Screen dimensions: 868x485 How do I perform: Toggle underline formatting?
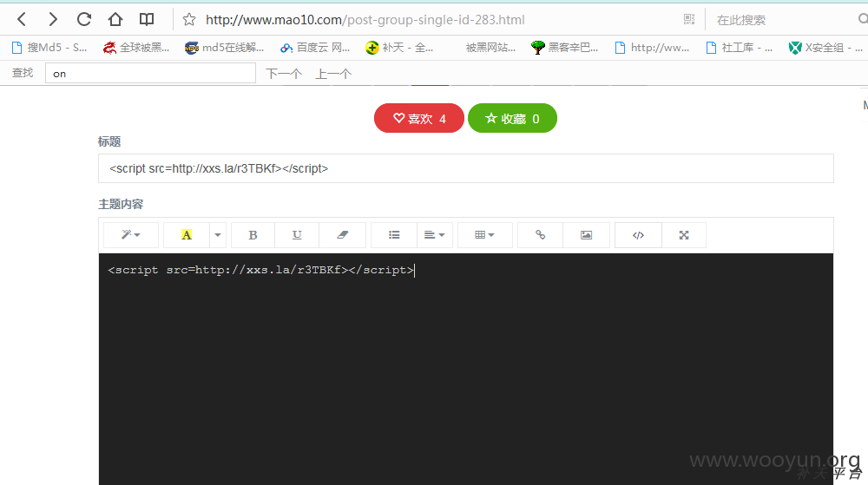[297, 235]
